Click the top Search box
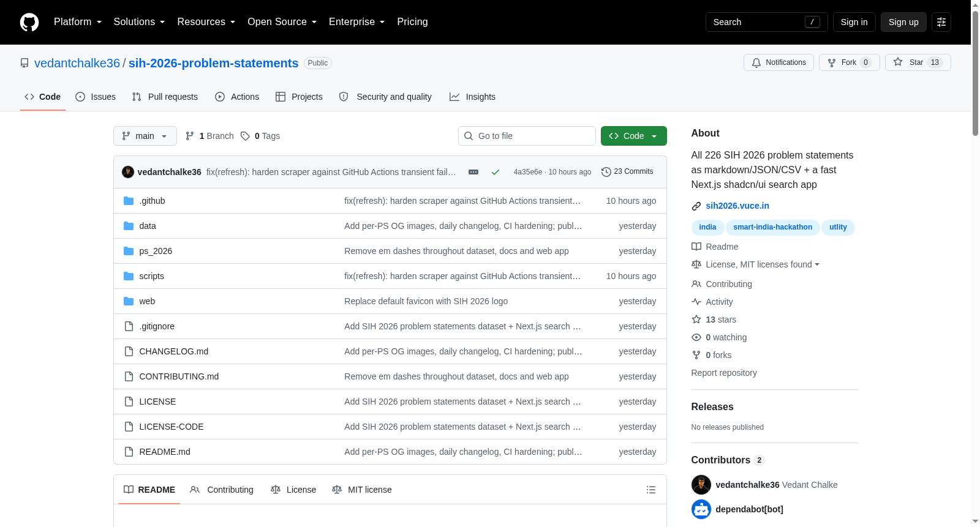The image size is (980, 527). [766, 22]
